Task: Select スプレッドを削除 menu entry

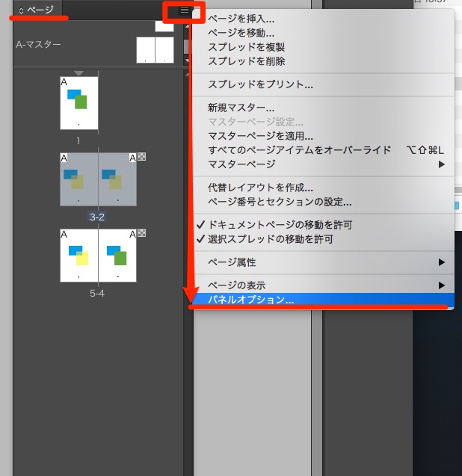Action: pyautogui.click(x=324, y=61)
